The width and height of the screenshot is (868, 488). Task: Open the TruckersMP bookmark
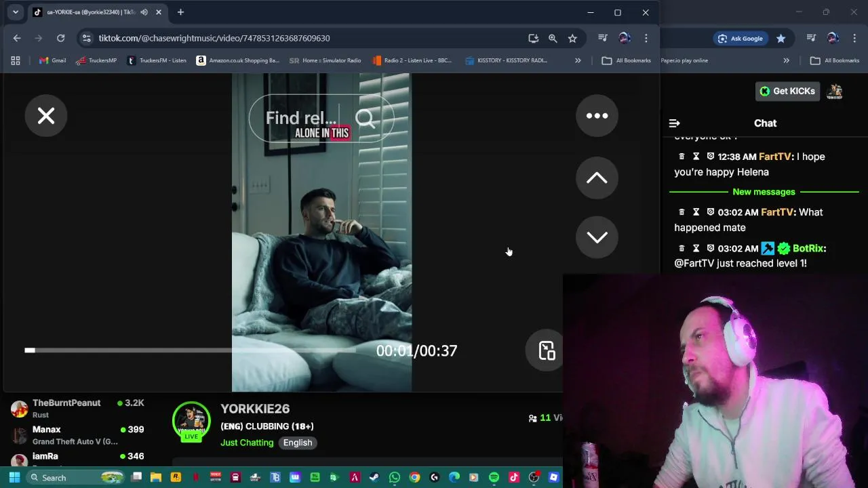coord(96,60)
